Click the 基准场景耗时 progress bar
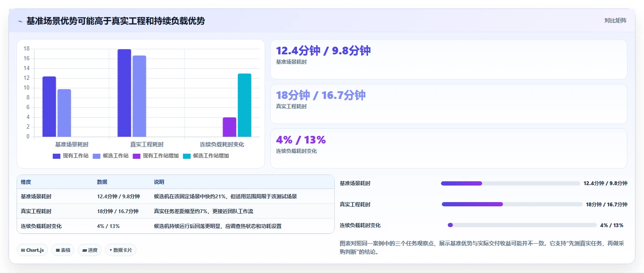644x273 pixels. (511, 183)
